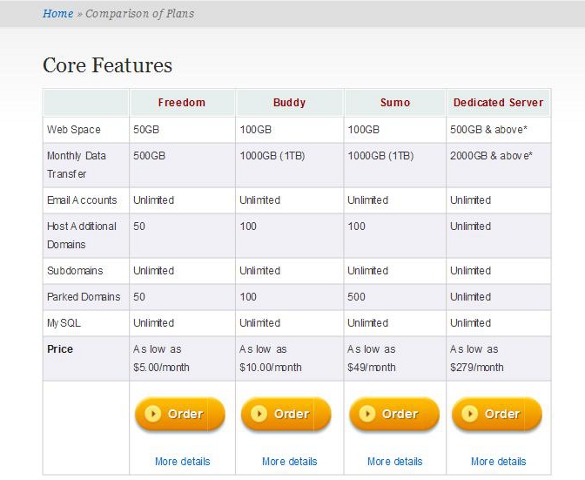Open More details for Dedicated Server
This screenshot has width=585, height=480.
498,461
